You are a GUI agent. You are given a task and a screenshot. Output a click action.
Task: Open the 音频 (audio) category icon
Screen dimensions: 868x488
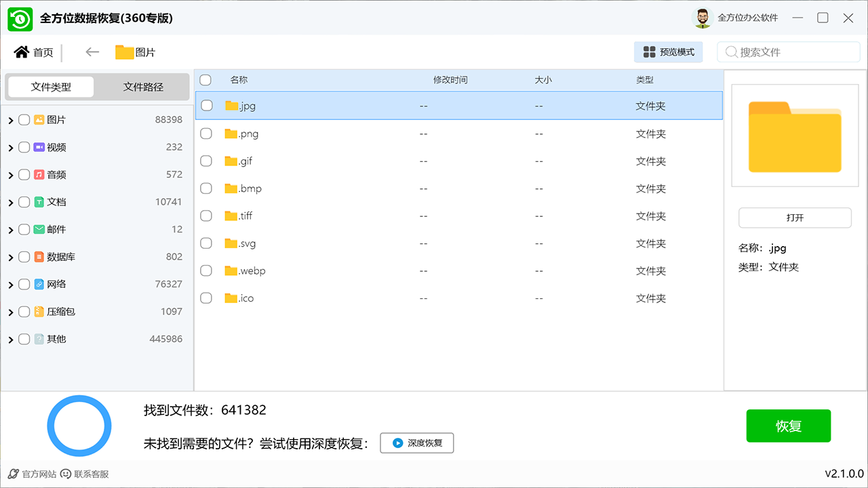coord(37,174)
